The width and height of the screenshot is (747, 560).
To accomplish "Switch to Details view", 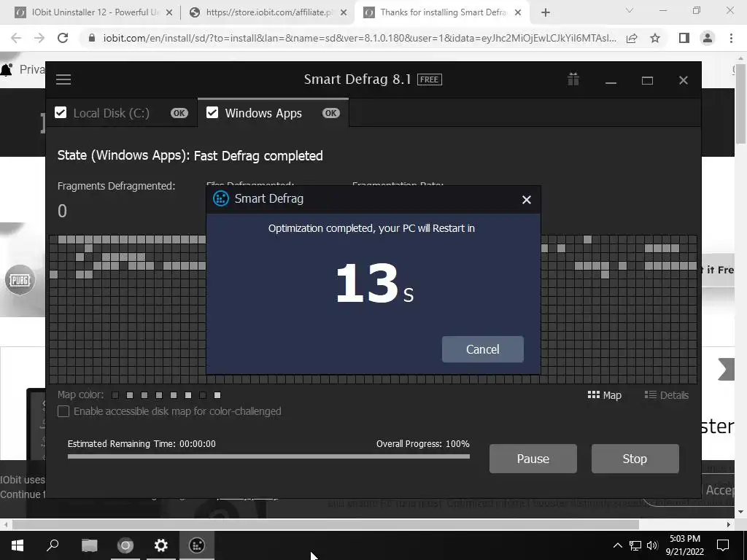I will (667, 395).
